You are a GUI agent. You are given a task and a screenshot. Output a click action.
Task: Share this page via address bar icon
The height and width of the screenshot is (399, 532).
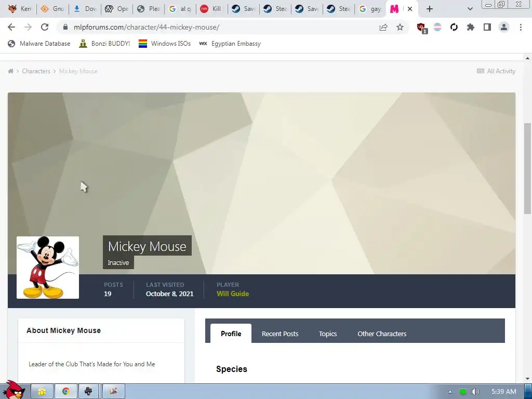383,27
